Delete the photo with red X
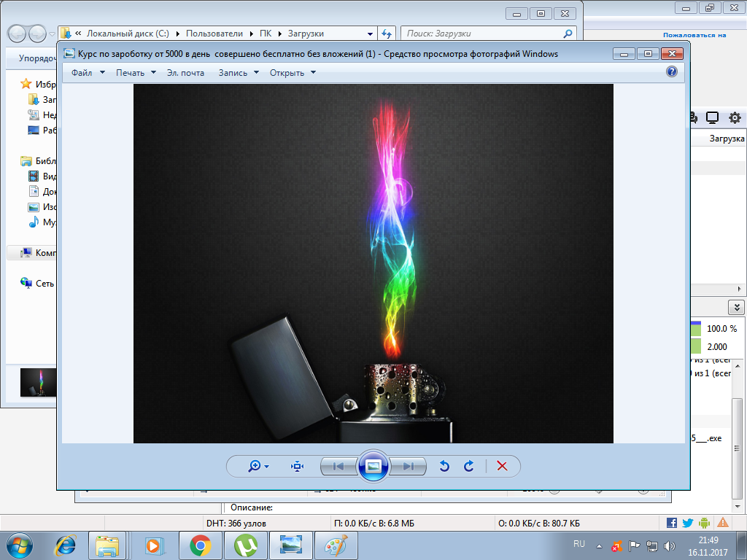Viewport: 747px width, 560px height. [502, 467]
